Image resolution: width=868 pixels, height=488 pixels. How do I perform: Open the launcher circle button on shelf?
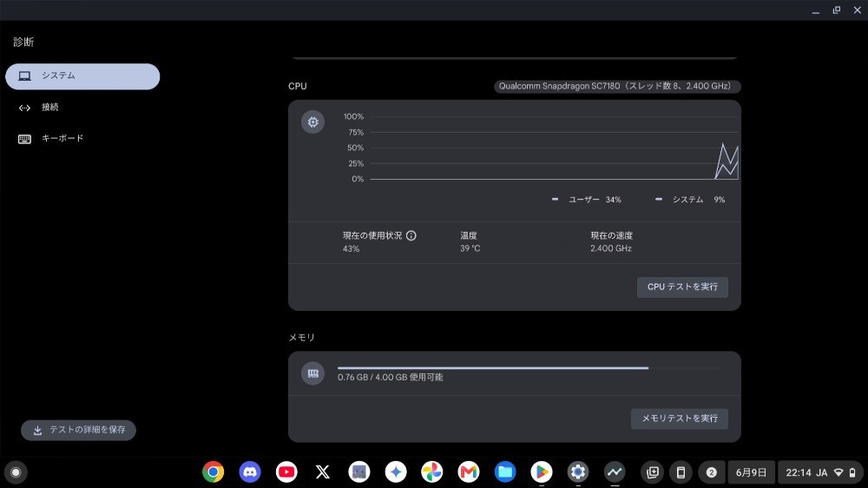[x=16, y=472]
